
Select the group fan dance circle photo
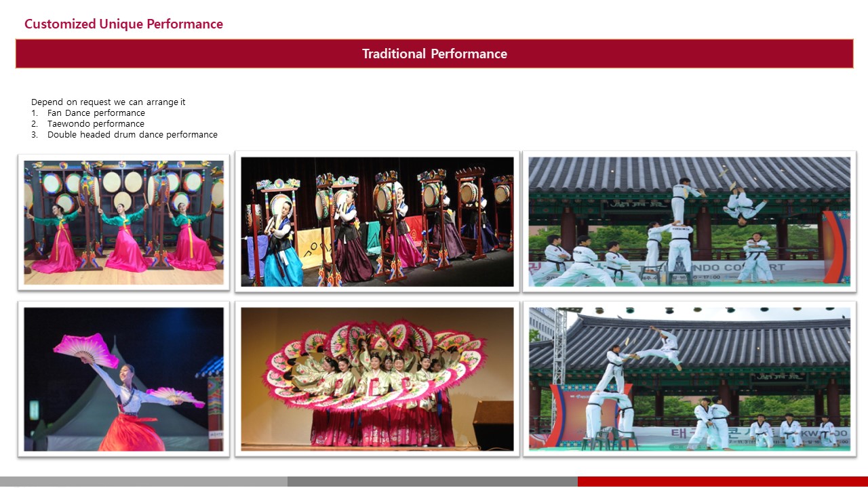point(377,379)
